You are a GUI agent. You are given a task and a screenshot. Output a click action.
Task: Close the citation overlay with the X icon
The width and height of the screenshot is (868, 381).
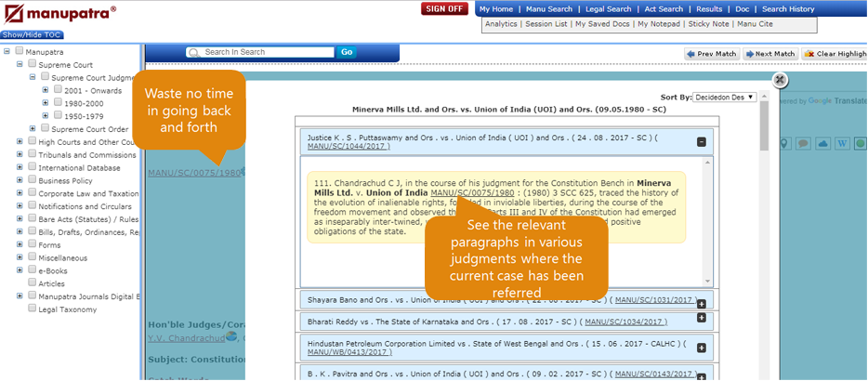(x=780, y=80)
